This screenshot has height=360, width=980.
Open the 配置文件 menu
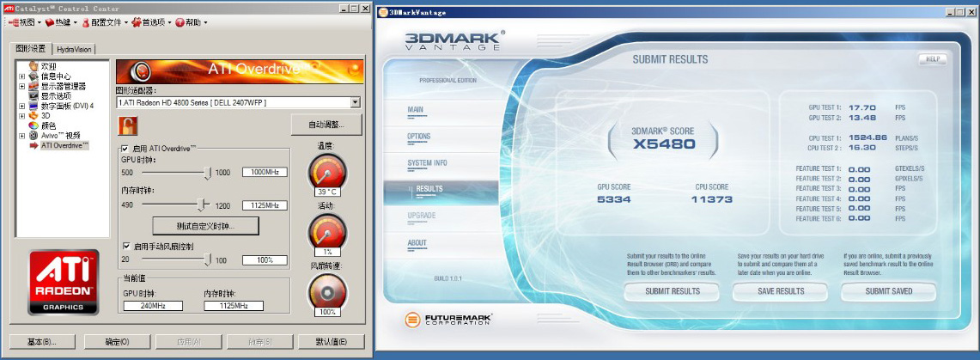click(x=105, y=22)
